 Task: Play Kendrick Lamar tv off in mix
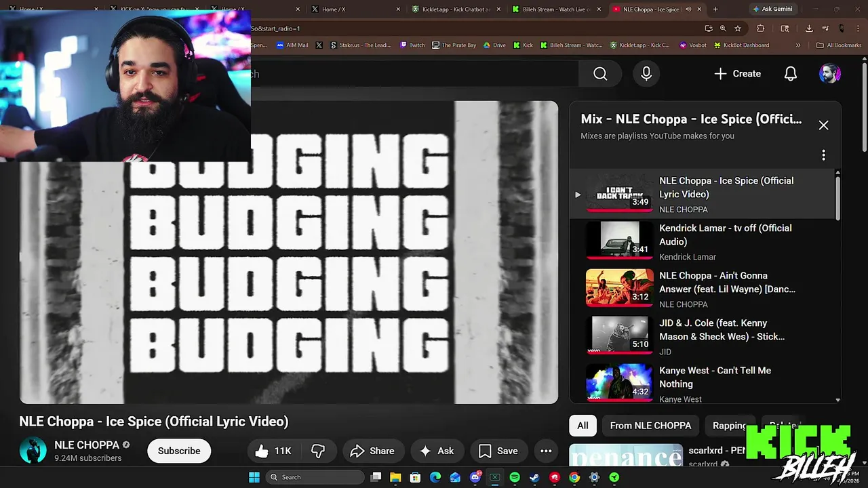click(x=702, y=242)
